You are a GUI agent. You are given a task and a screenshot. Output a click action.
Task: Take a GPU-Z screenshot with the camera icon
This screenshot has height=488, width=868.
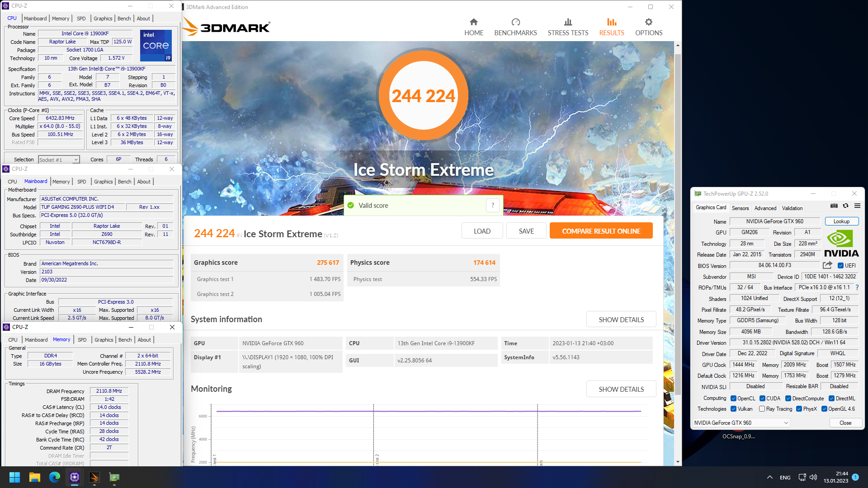[x=834, y=206]
